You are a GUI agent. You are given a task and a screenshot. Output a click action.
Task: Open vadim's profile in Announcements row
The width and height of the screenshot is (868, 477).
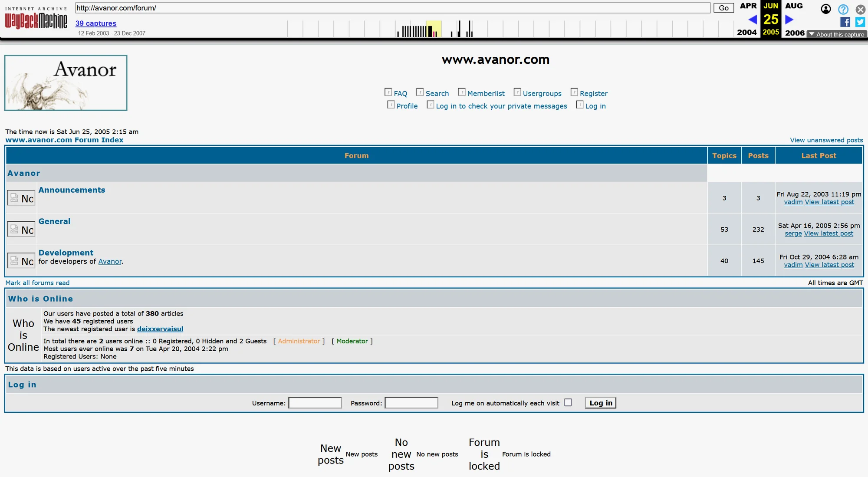pyautogui.click(x=793, y=202)
